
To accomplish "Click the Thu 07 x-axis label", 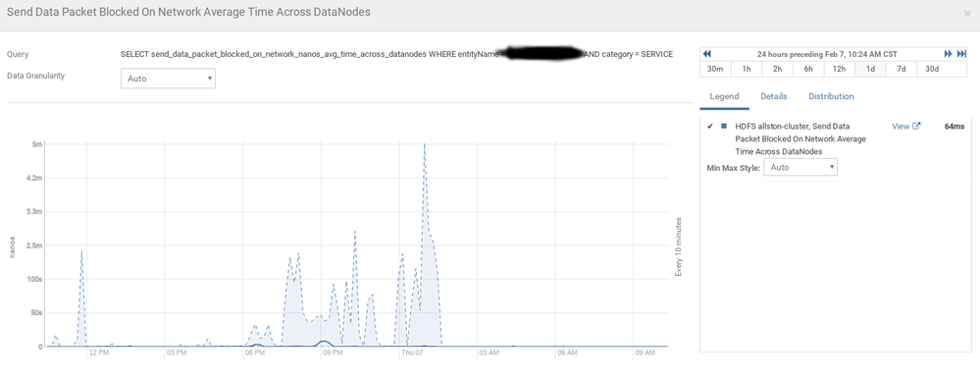I will (x=412, y=353).
